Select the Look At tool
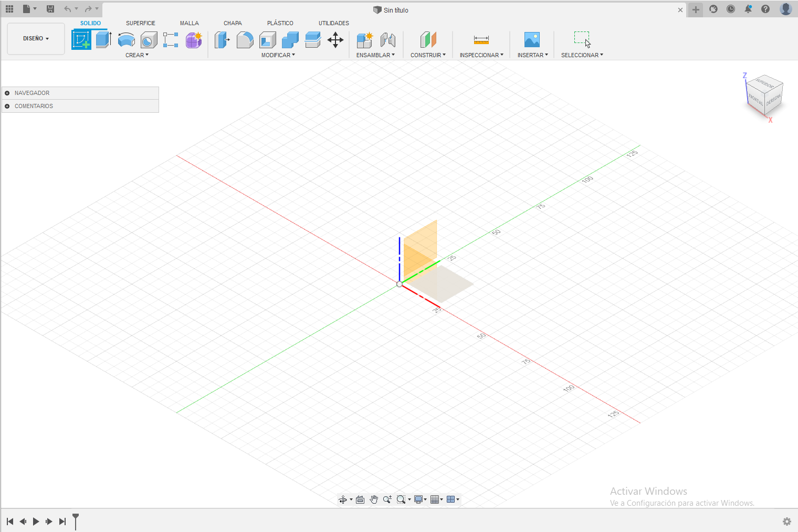The image size is (798, 532). coord(360,499)
